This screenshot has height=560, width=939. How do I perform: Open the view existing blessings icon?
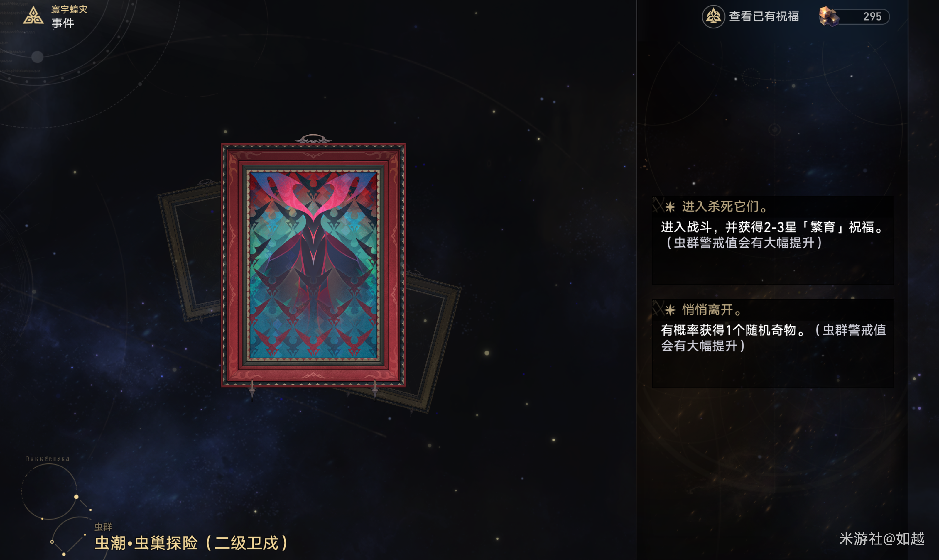point(713,17)
